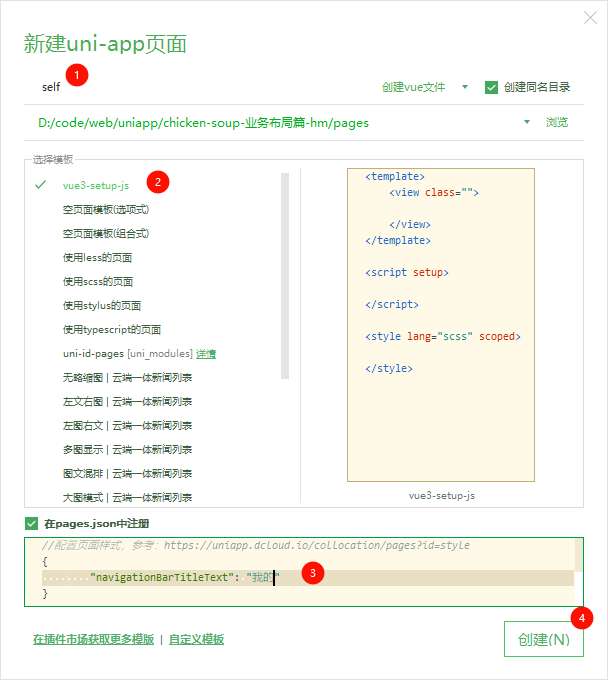Toggle the 创建同名目录 checkbox

pos(491,87)
